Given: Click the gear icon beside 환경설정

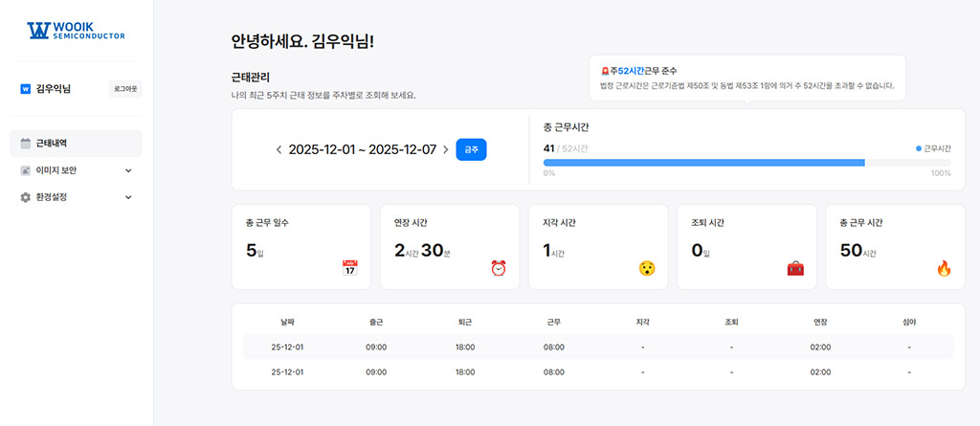Looking at the screenshot, I should pos(26,197).
